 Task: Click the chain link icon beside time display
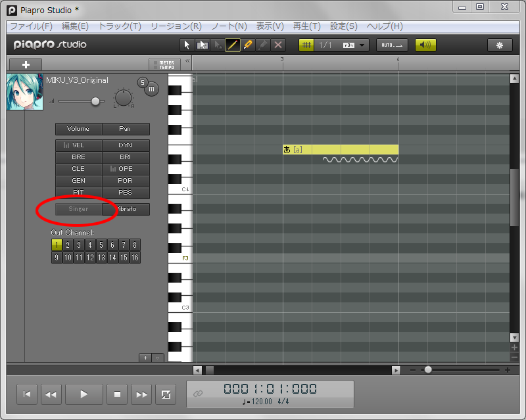[x=198, y=393]
